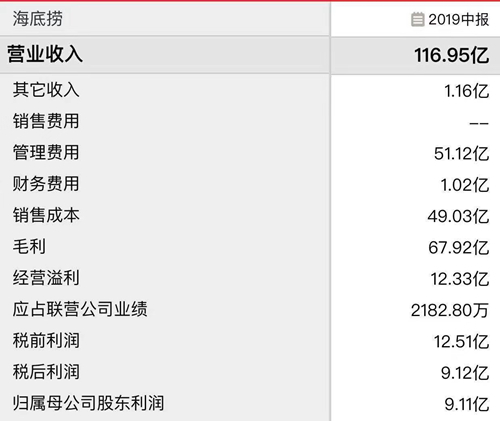Click the 2182.80万 associates result value
Viewport: 500px width, 421px height.
pyautogui.click(x=450, y=310)
